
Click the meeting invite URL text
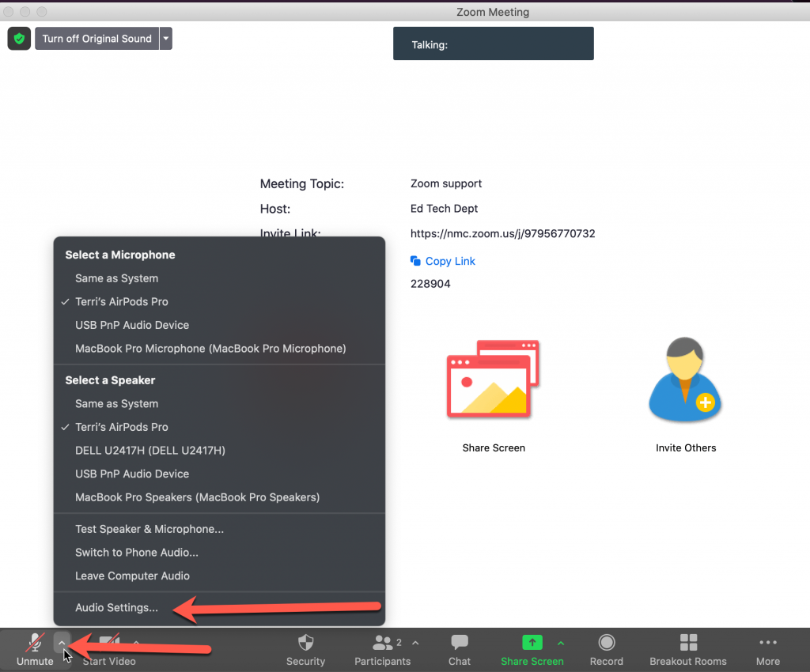502,233
